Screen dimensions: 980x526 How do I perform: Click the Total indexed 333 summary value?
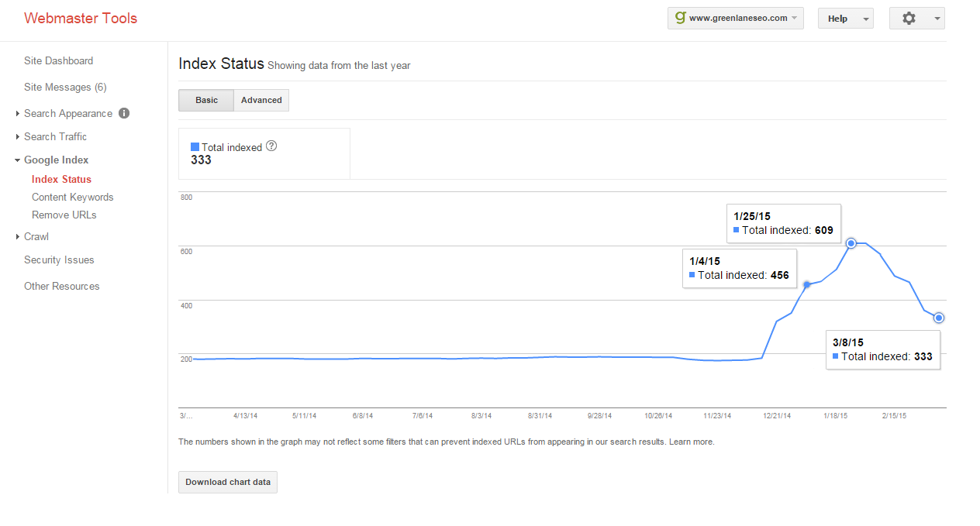(x=201, y=160)
